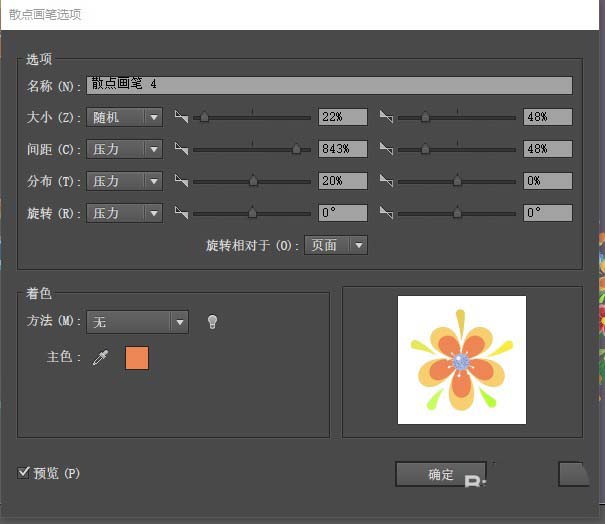Open the 间距 dropdown set to 压力
This screenshot has width=605, height=524.
124,149
